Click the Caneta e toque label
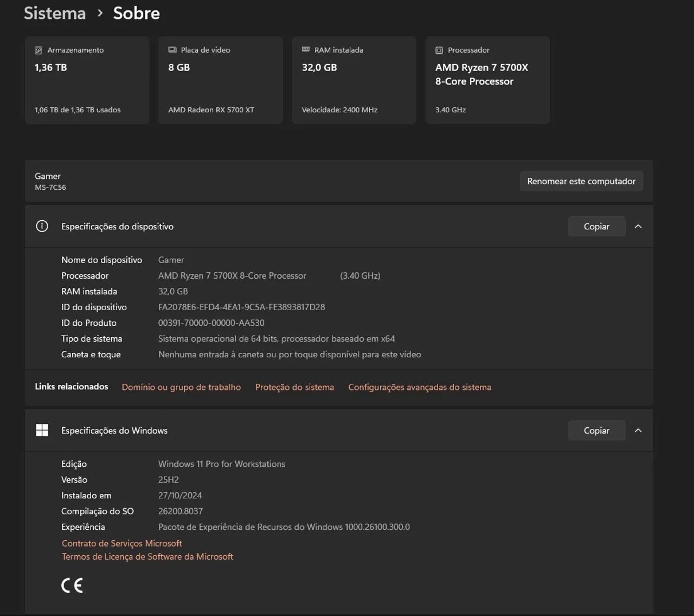The height and width of the screenshot is (616, 694). (91, 354)
